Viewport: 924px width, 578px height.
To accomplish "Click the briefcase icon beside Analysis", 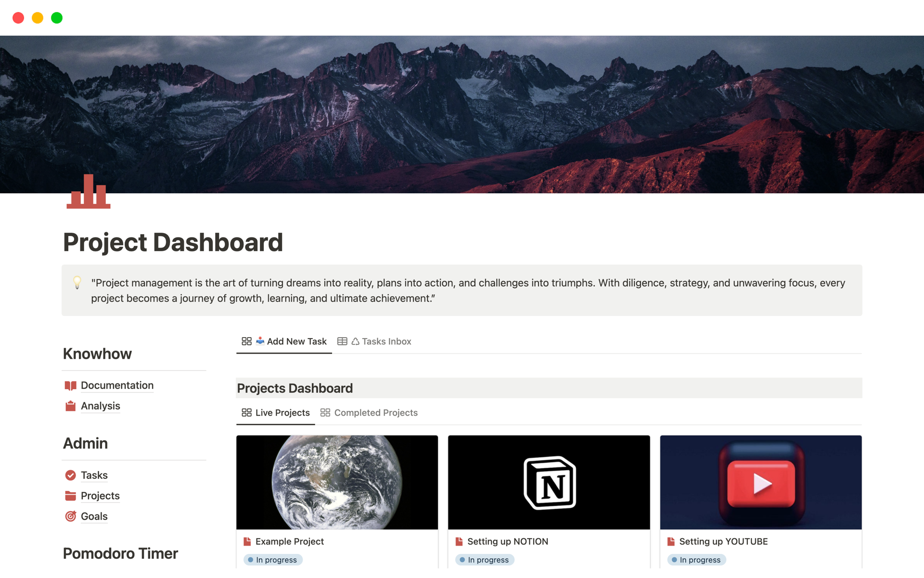I will tap(70, 406).
